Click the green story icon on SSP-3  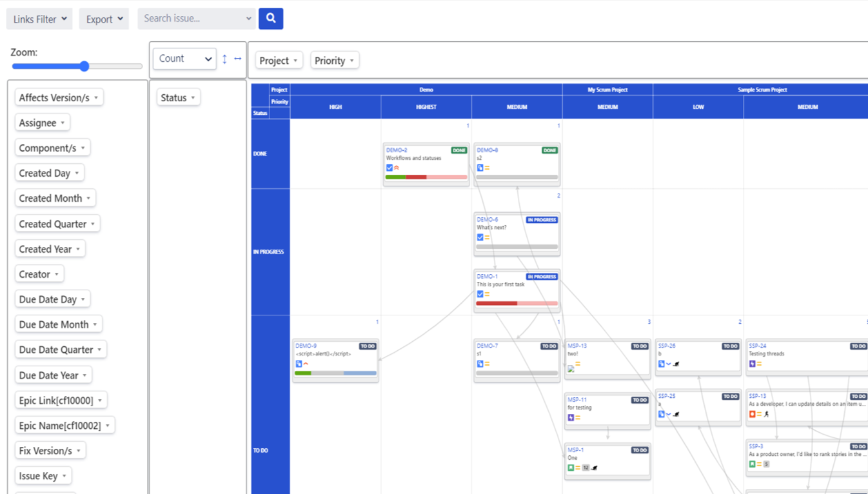(752, 464)
